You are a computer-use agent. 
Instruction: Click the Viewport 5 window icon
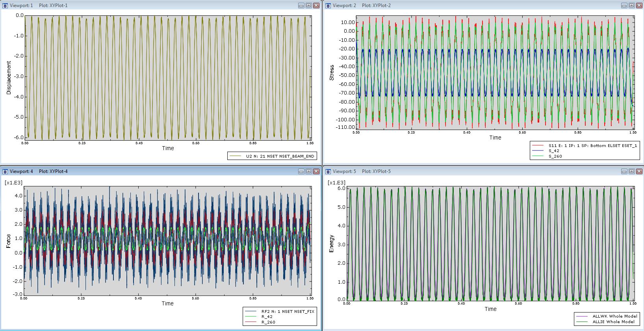328,171
